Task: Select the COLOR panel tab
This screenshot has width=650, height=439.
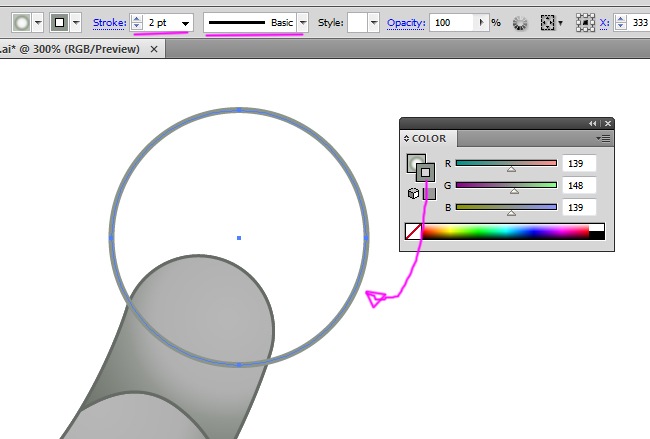Action: click(429, 138)
